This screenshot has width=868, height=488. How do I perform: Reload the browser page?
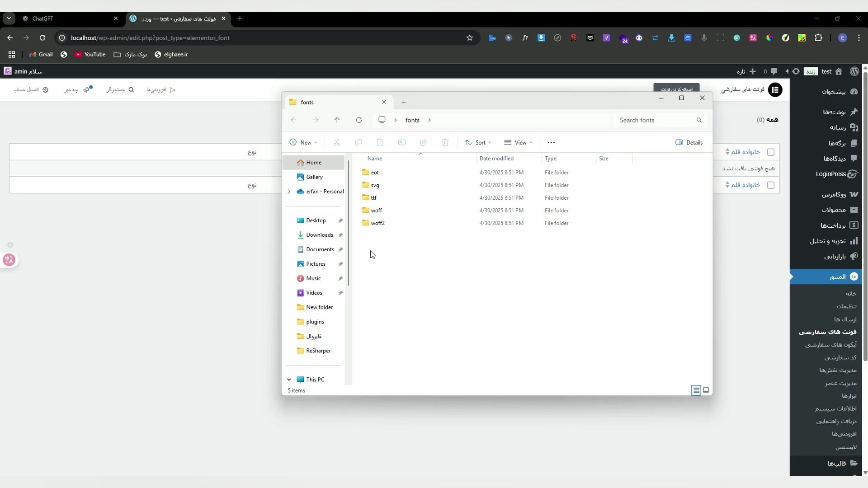click(x=42, y=38)
